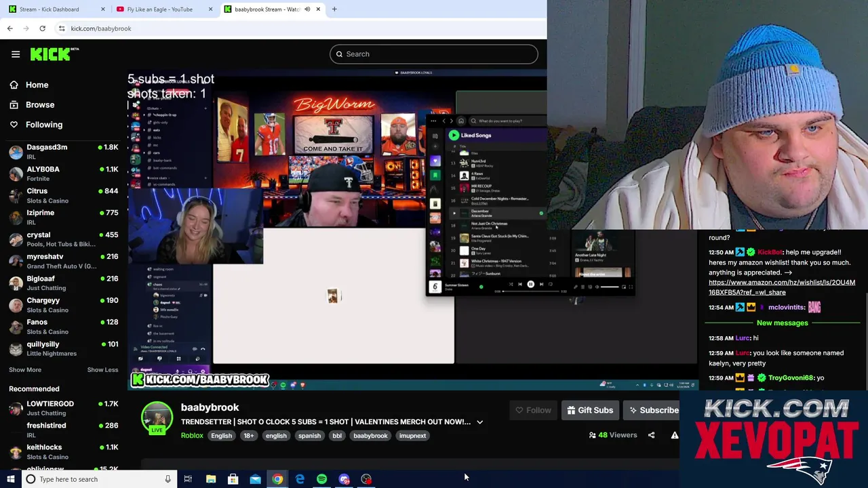Viewport: 868px width, 488px height.
Task: Click the Gift Subs button
Action: (590, 410)
